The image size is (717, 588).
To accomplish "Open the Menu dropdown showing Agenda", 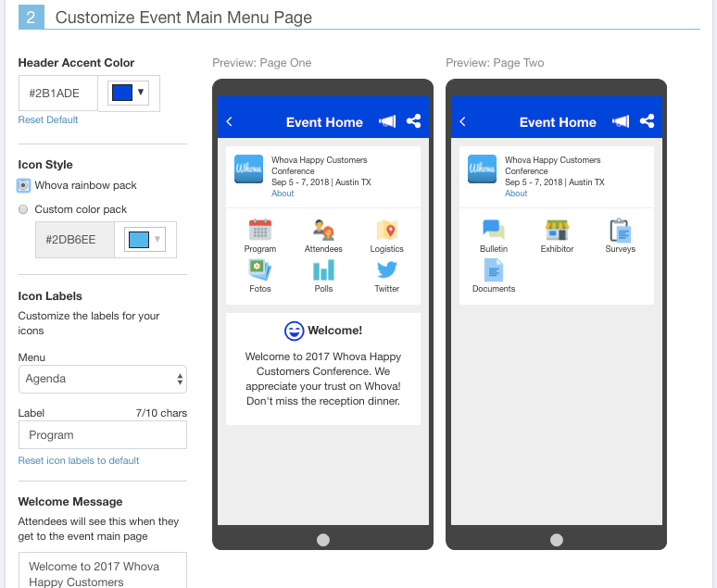I will coord(102,379).
